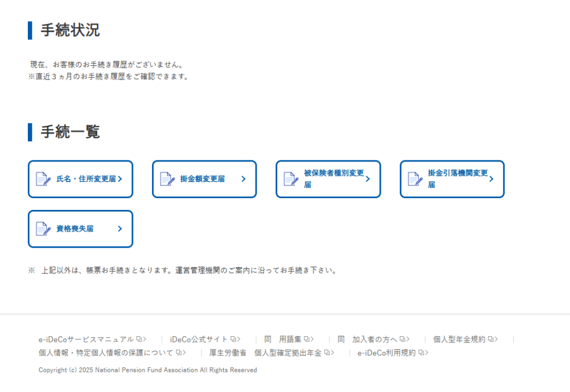This screenshot has height=392, width=570.
Task: Click the document-pen icon for 氏名・住所変更届
Action: coord(43,179)
